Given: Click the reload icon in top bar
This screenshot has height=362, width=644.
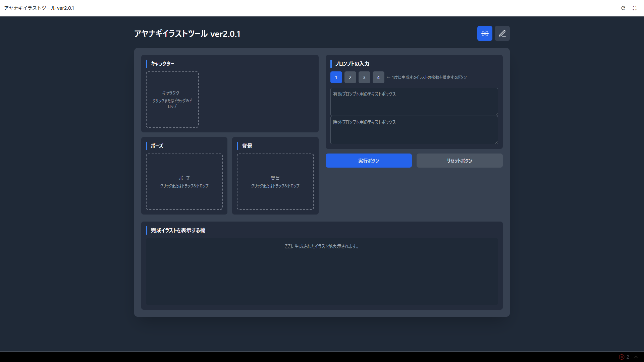Looking at the screenshot, I should (x=623, y=8).
